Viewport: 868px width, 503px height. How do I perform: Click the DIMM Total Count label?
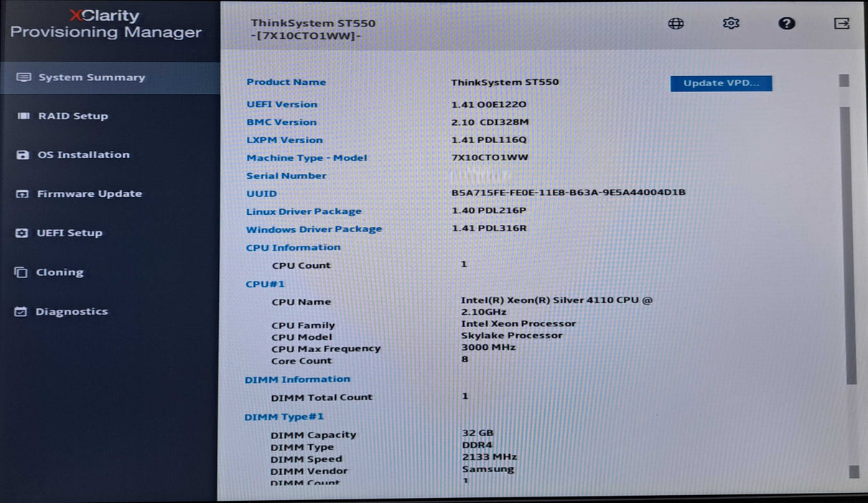pos(322,397)
